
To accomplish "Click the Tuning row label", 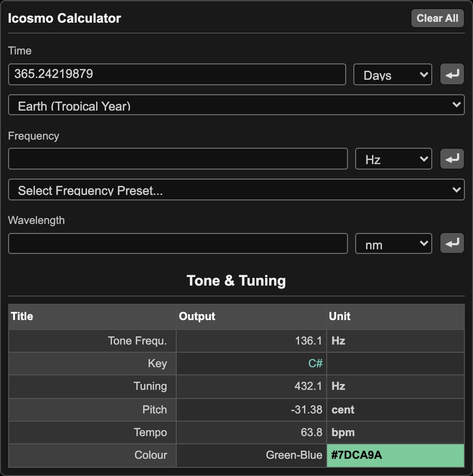I will (x=150, y=386).
